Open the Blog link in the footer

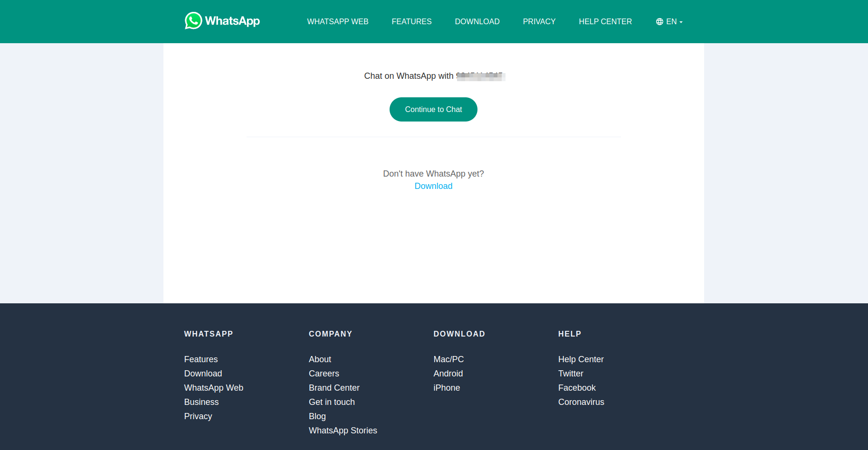[317, 416]
